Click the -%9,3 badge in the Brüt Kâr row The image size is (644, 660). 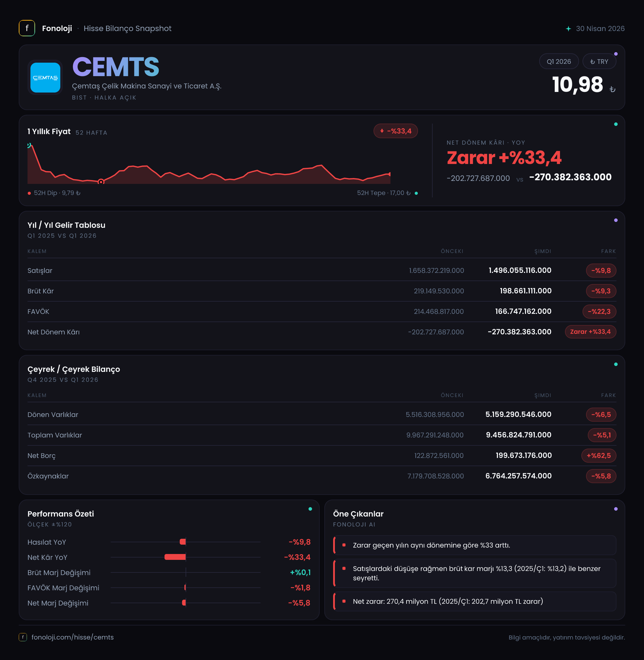[x=601, y=291]
